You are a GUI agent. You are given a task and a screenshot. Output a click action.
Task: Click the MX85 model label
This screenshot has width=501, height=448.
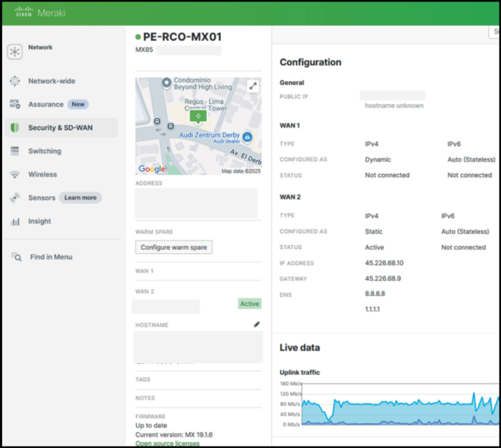pyautogui.click(x=144, y=50)
